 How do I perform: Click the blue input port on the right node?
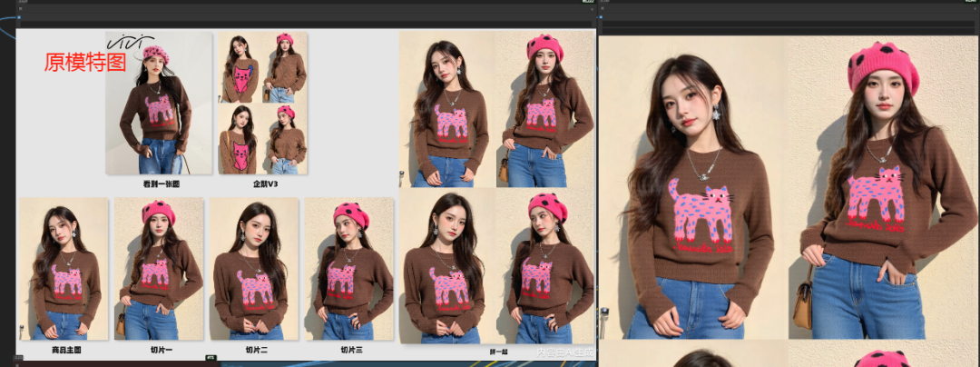click(603, 17)
